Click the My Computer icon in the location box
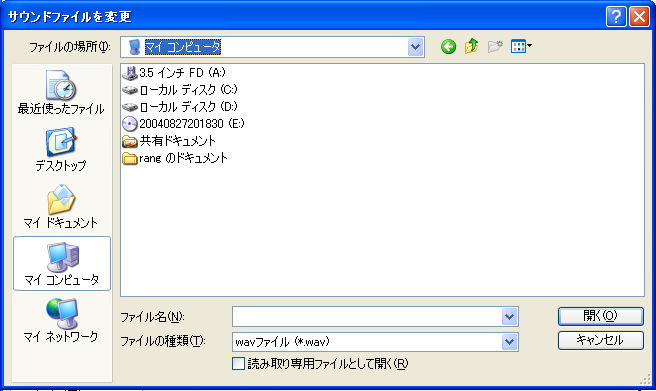The image size is (656, 391). 134,47
